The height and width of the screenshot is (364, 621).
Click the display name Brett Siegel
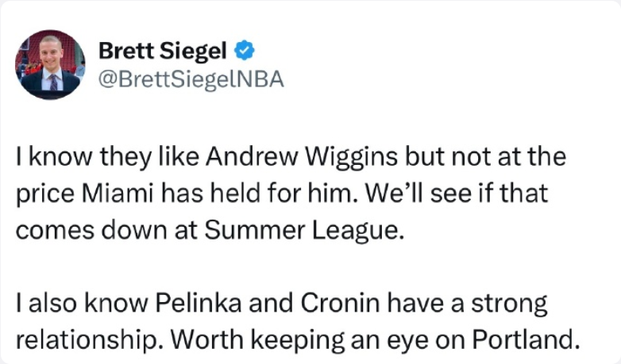pos(162,51)
